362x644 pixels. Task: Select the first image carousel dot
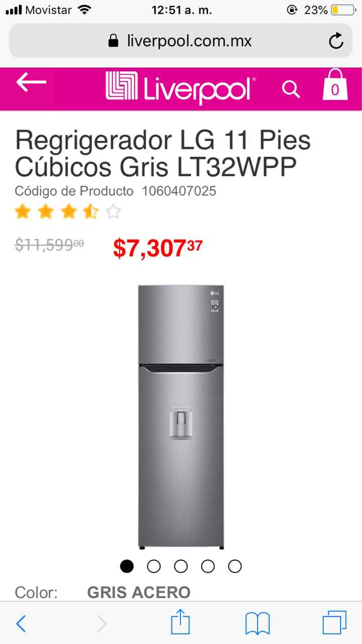pos(127,566)
